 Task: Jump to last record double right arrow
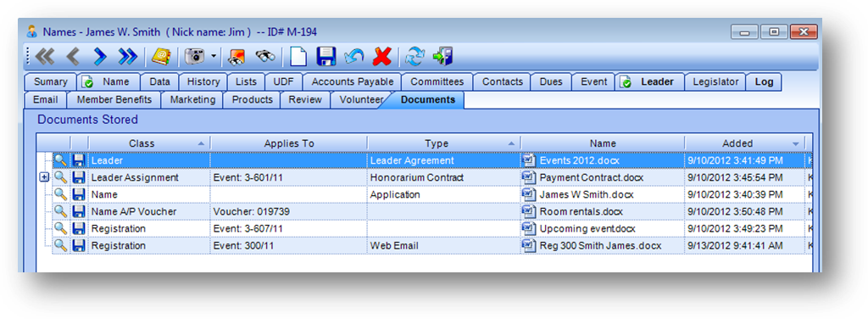pyautogui.click(x=128, y=56)
